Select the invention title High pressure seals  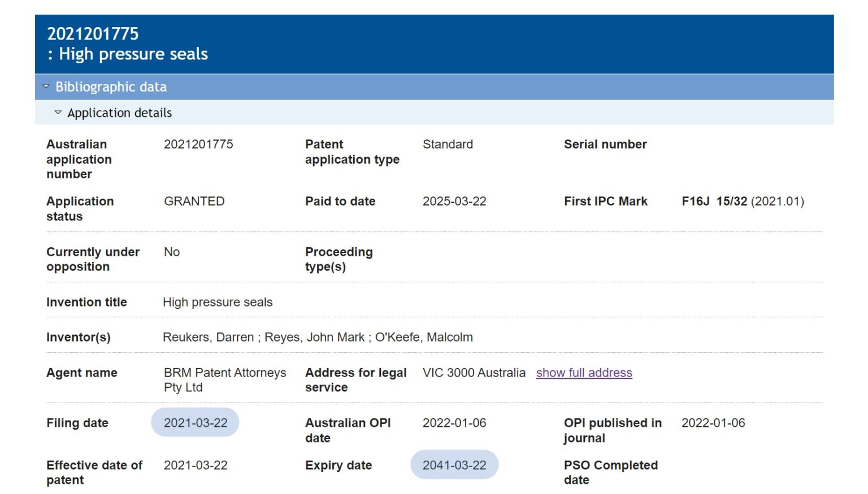(218, 302)
